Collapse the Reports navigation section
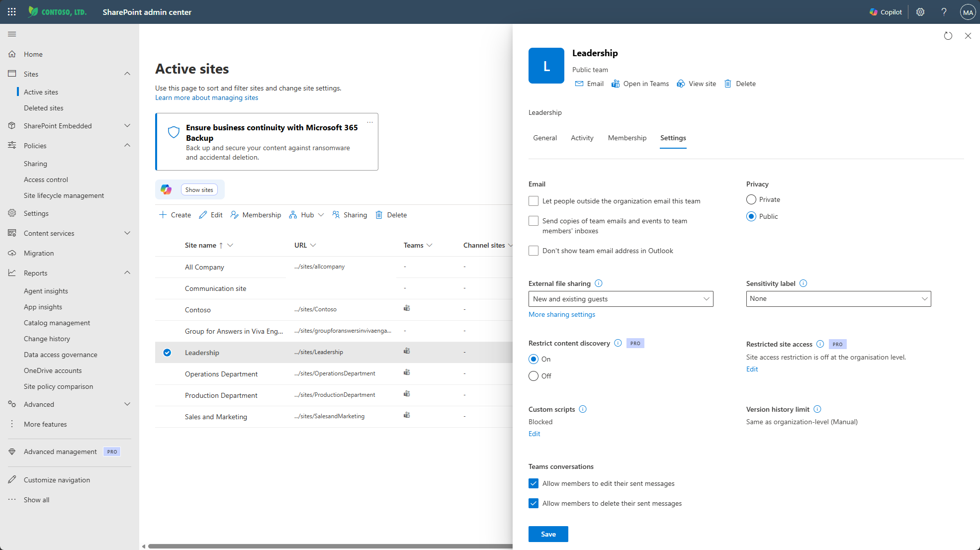Image resolution: width=980 pixels, height=550 pixels. pyautogui.click(x=127, y=273)
